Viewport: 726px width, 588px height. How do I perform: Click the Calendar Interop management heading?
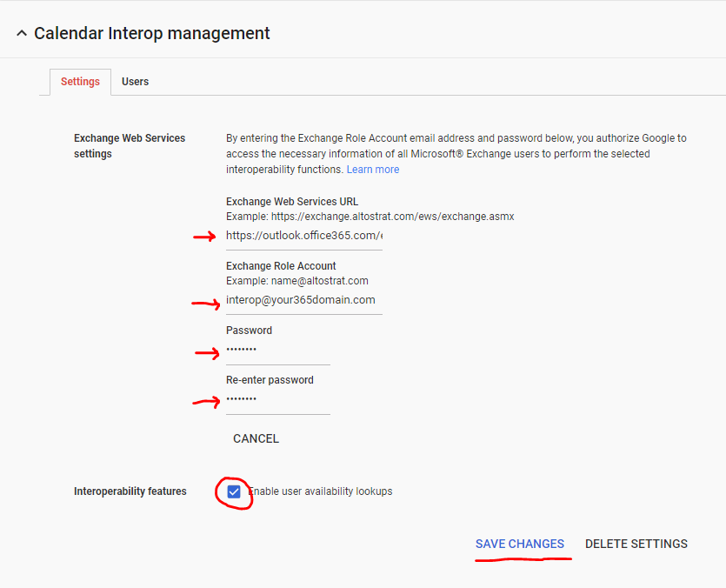tap(152, 33)
